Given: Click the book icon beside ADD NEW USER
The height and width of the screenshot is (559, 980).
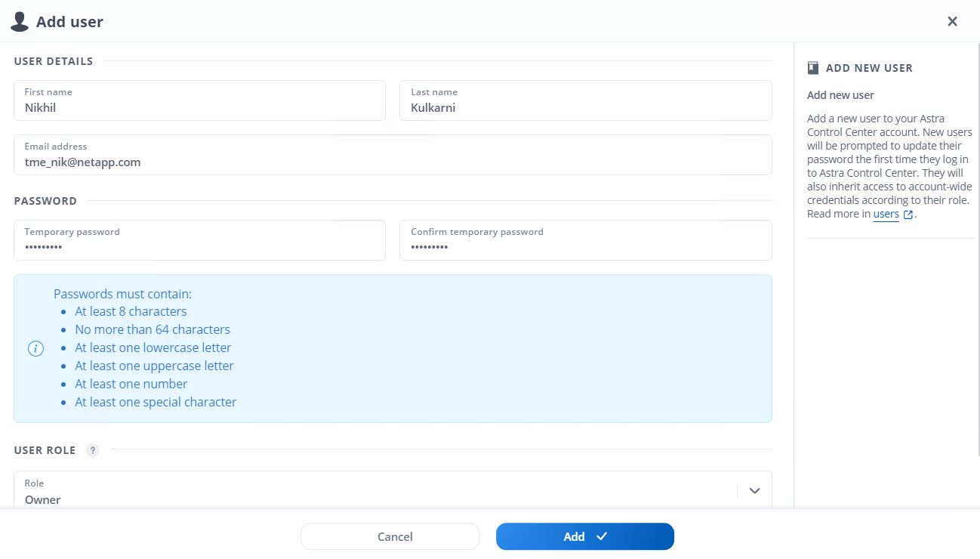Looking at the screenshot, I should pos(813,68).
